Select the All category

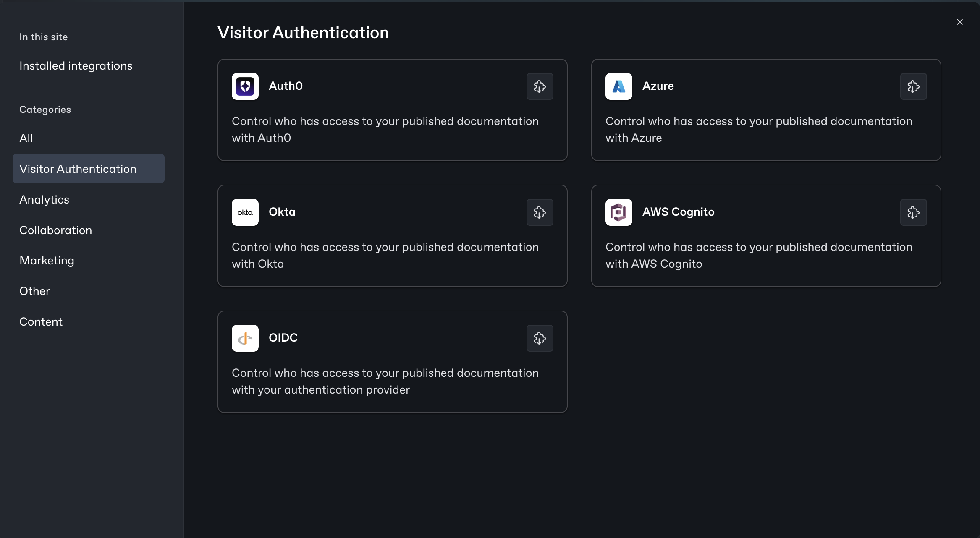coord(26,138)
